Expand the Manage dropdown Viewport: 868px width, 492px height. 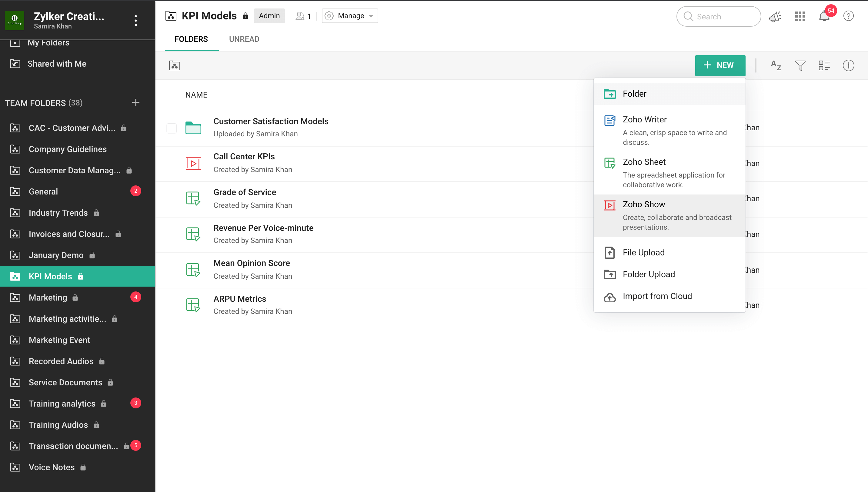click(350, 16)
